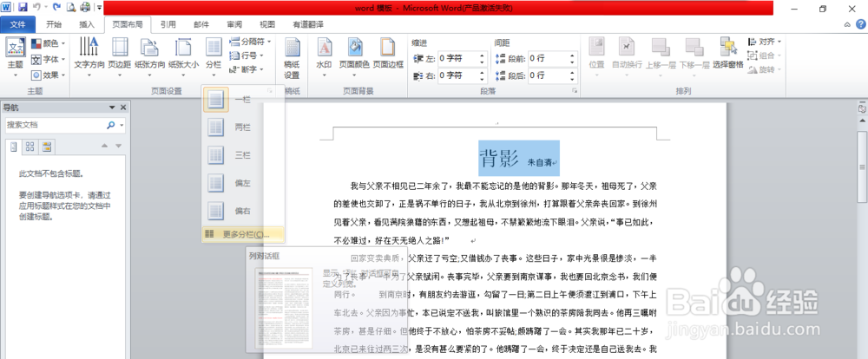This screenshot has height=359, width=868.
Task: Click the 段前 spacing before field
Action: (548, 58)
